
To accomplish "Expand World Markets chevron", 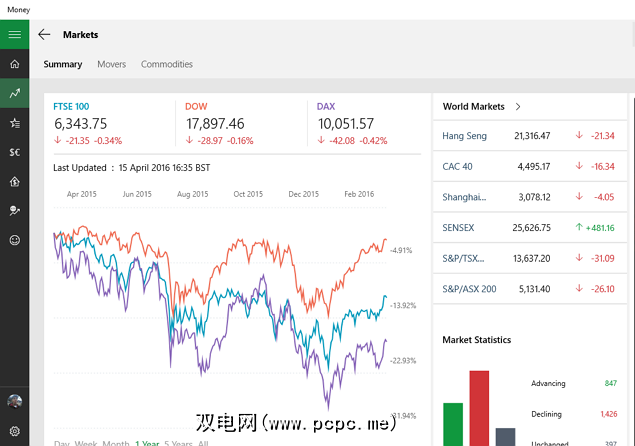I will pyautogui.click(x=518, y=106).
